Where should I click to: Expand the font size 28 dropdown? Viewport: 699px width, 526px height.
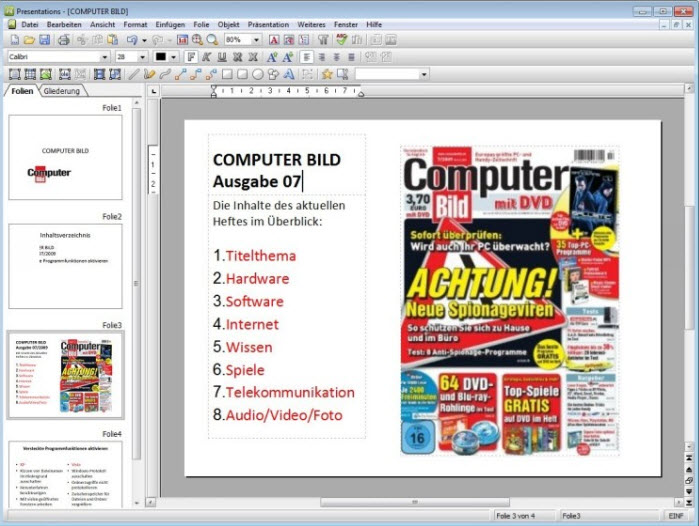pyautogui.click(x=143, y=57)
